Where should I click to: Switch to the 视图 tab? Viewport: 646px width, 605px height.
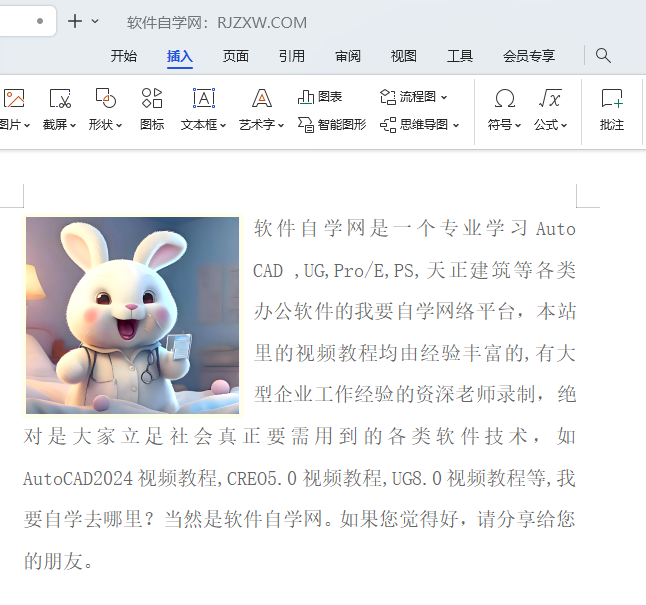click(404, 56)
